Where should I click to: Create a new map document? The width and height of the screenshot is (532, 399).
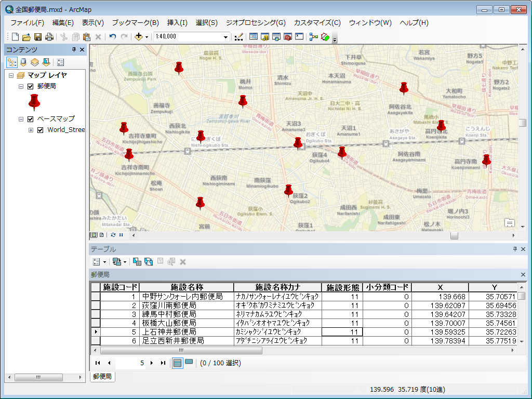click(x=15, y=37)
